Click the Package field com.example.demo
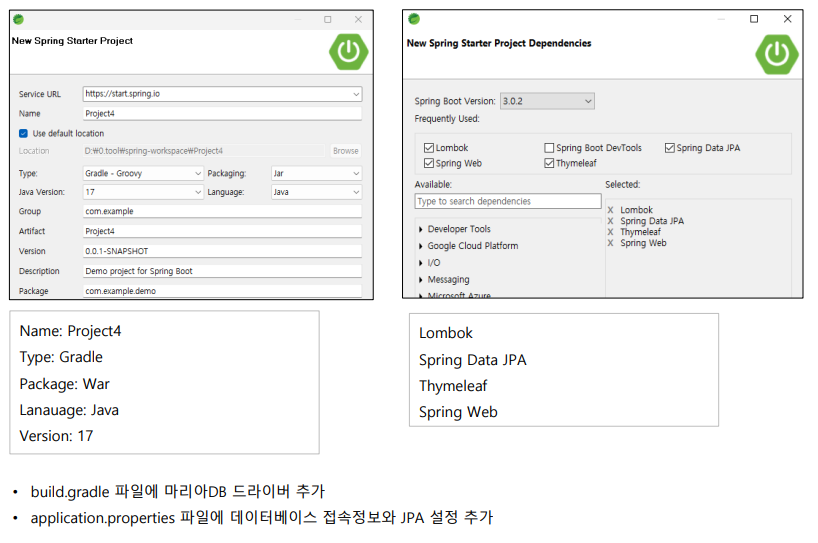 click(222, 291)
